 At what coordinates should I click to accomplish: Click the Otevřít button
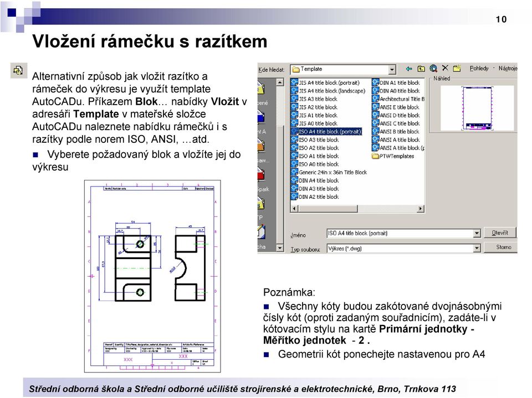(500, 233)
